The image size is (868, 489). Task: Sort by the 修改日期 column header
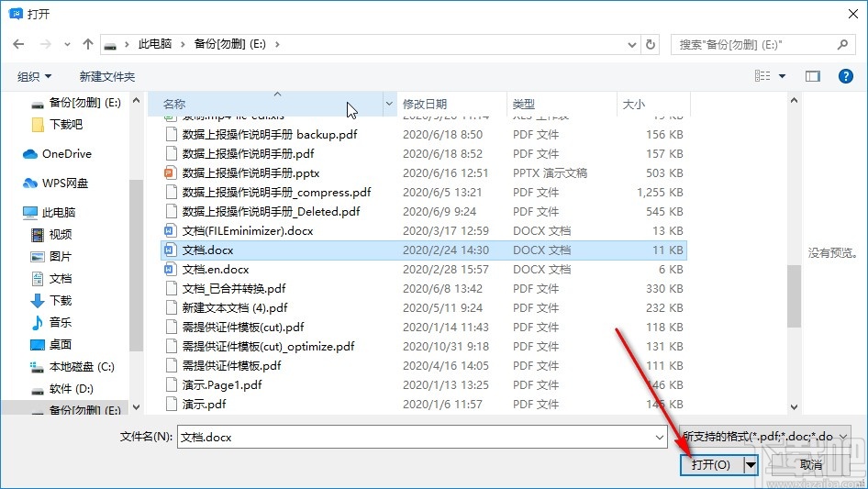pyautogui.click(x=451, y=104)
